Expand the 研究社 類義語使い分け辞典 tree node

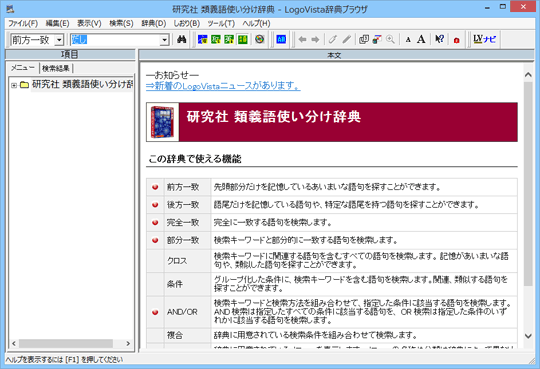point(14,85)
